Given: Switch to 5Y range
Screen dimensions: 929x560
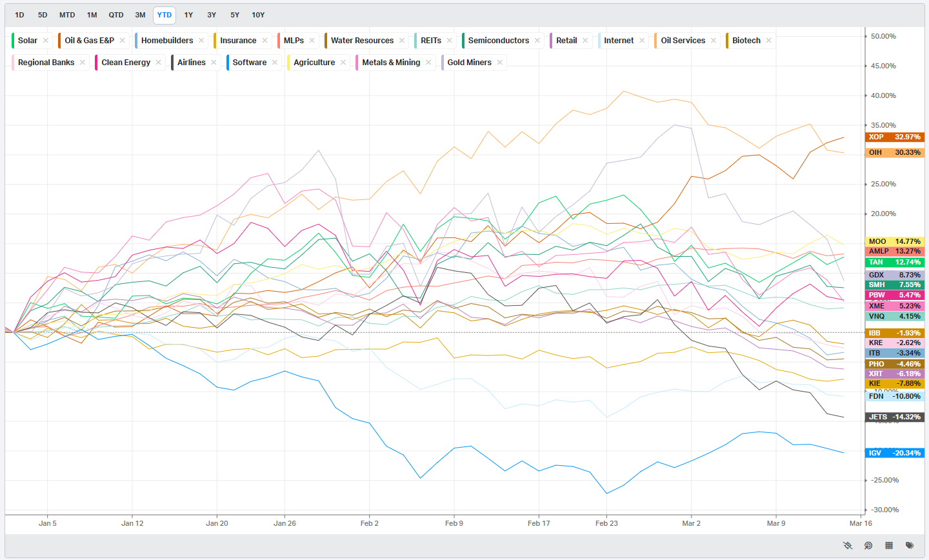Looking at the screenshot, I should point(235,15).
